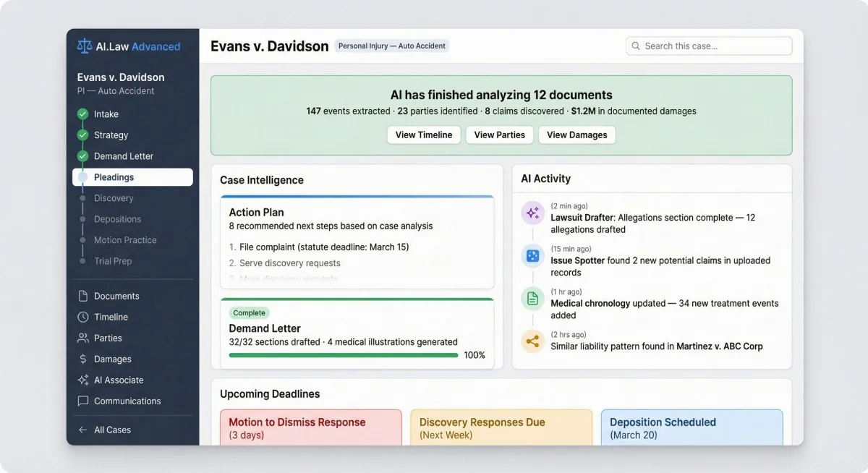Click the All Cases back arrow icon
The image size is (868, 473).
pos(83,430)
